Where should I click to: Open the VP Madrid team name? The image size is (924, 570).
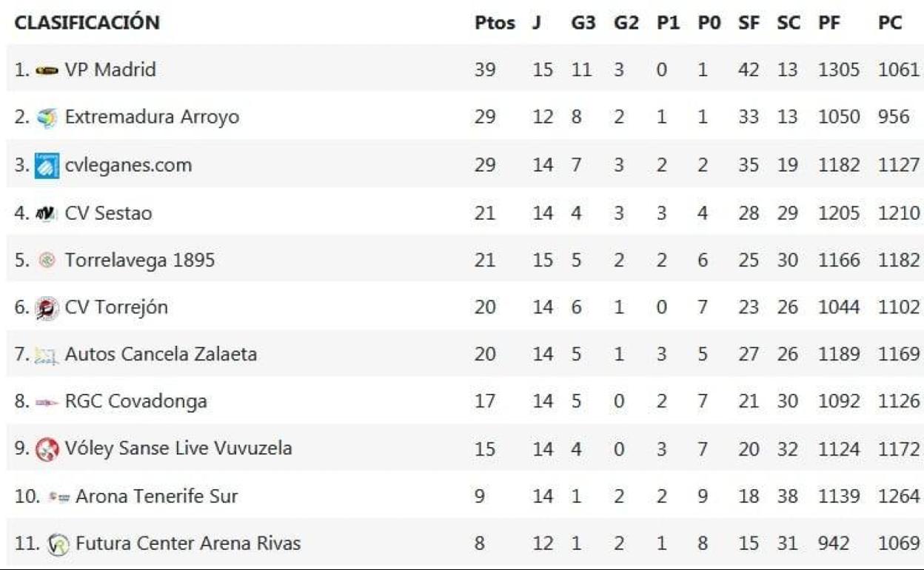tap(110, 70)
